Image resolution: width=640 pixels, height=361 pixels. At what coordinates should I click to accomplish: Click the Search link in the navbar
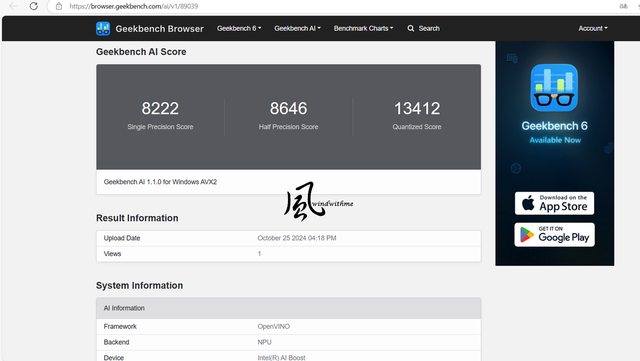(429, 29)
